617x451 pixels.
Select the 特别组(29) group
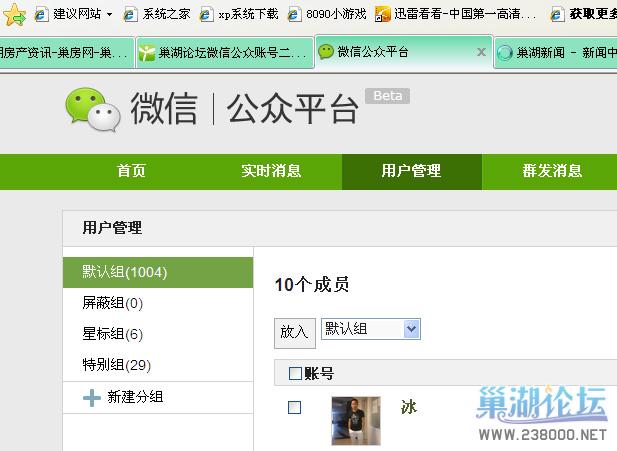pos(158,365)
